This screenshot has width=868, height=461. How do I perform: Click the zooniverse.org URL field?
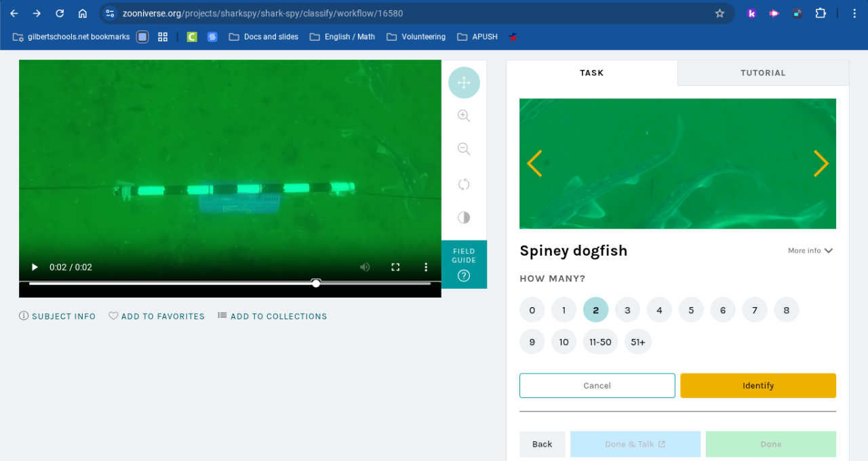point(264,14)
